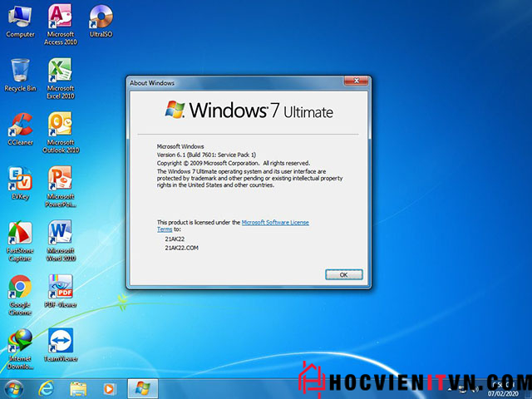Click OK in About Windows dialog
The width and height of the screenshot is (532, 399).
tap(343, 275)
